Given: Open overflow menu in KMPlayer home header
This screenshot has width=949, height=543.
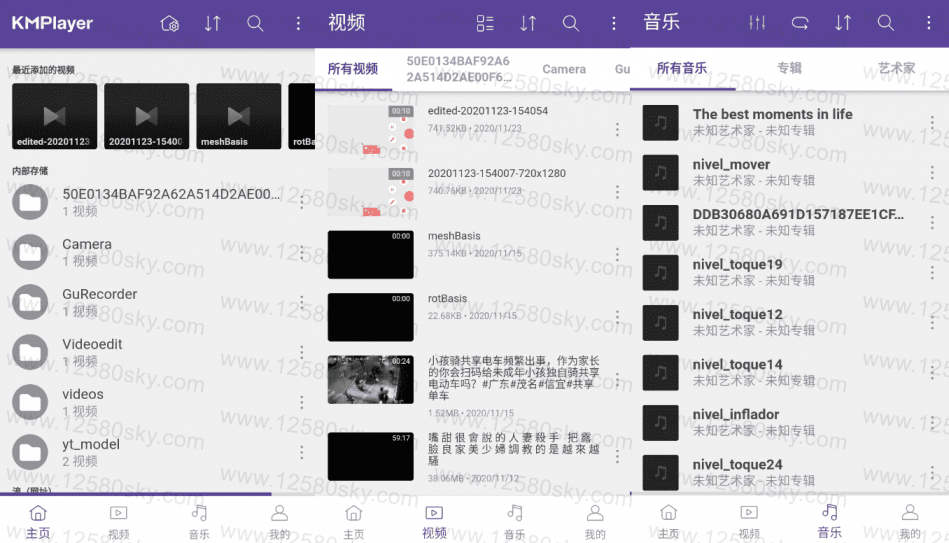Looking at the screenshot, I should coord(298,24).
